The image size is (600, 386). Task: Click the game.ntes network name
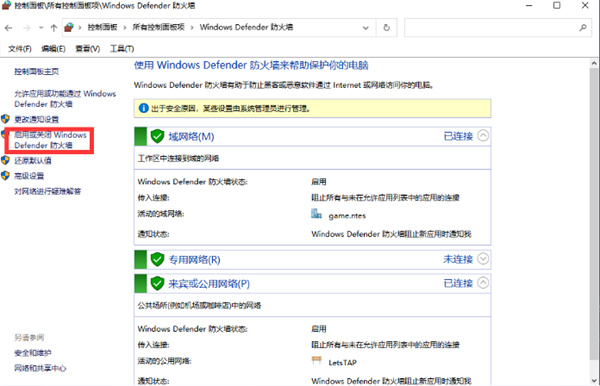pyautogui.click(x=347, y=216)
